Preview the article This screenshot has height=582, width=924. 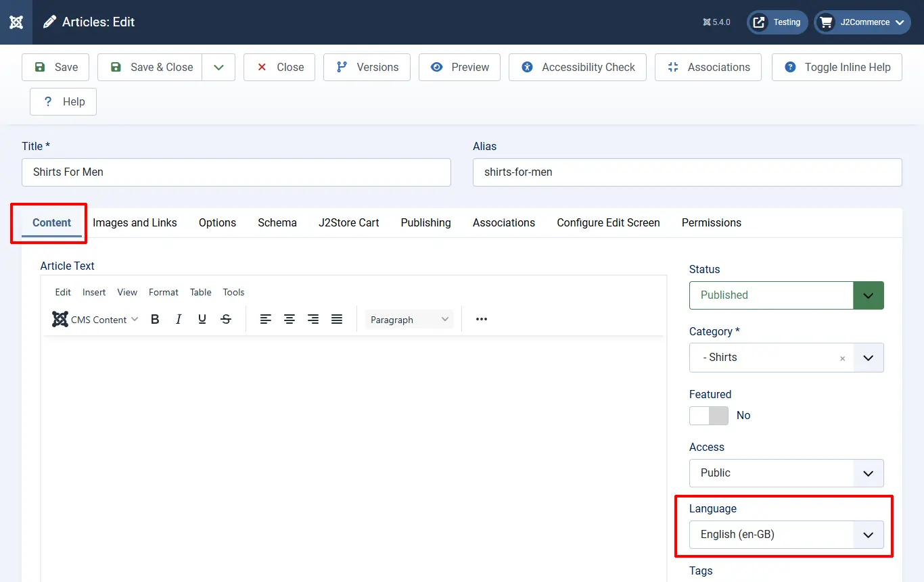tap(459, 67)
